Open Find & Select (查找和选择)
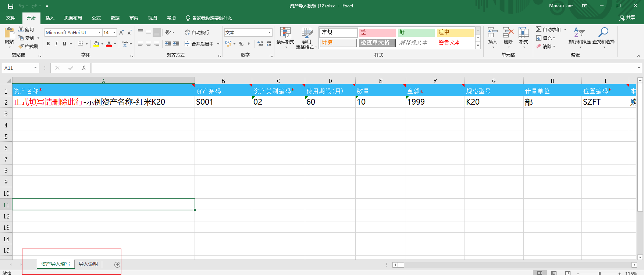Screen dimensions: 644x275 tap(604, 37)
